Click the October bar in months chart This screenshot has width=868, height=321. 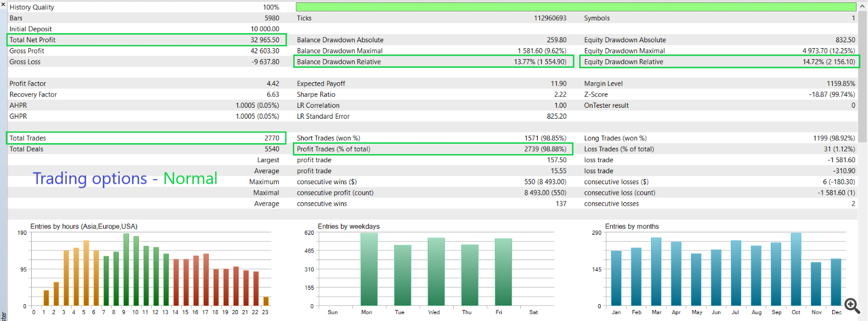click(x=796, y=269)
